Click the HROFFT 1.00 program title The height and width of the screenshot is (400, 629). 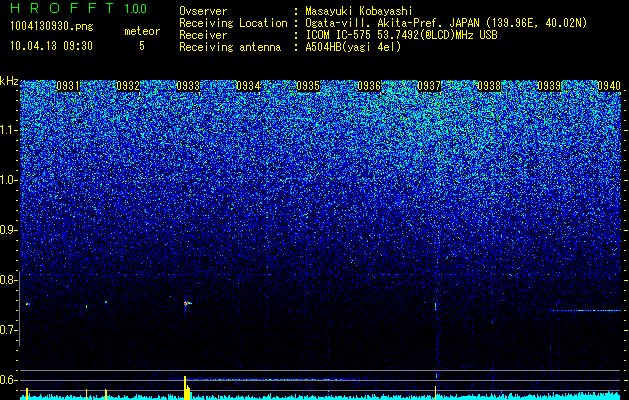(x=78, y=8)
